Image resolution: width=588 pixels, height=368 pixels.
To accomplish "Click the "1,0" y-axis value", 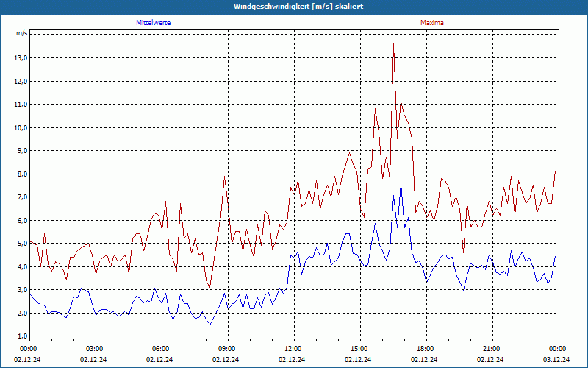I will (23, 336).
